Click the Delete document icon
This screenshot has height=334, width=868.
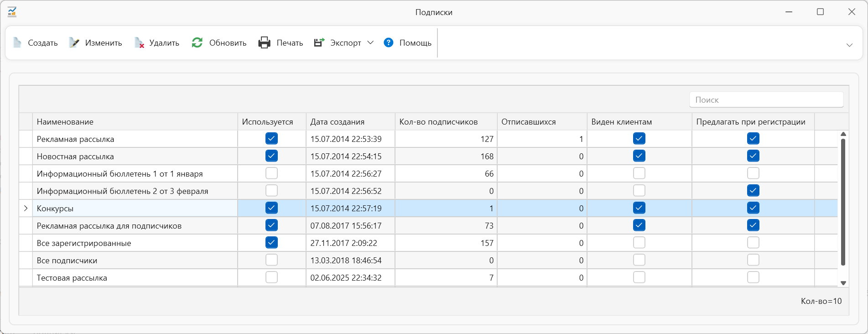tap(139, 42)
